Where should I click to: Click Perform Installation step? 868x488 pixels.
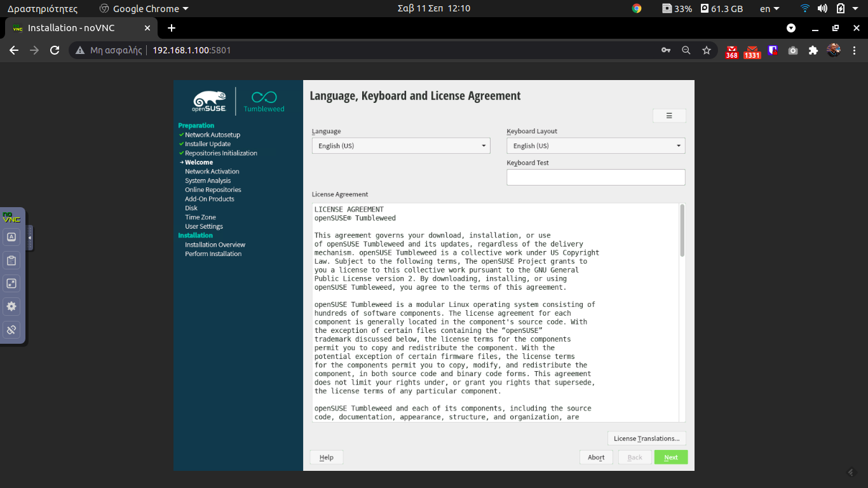pyautogui.click(x=213, y=254)
